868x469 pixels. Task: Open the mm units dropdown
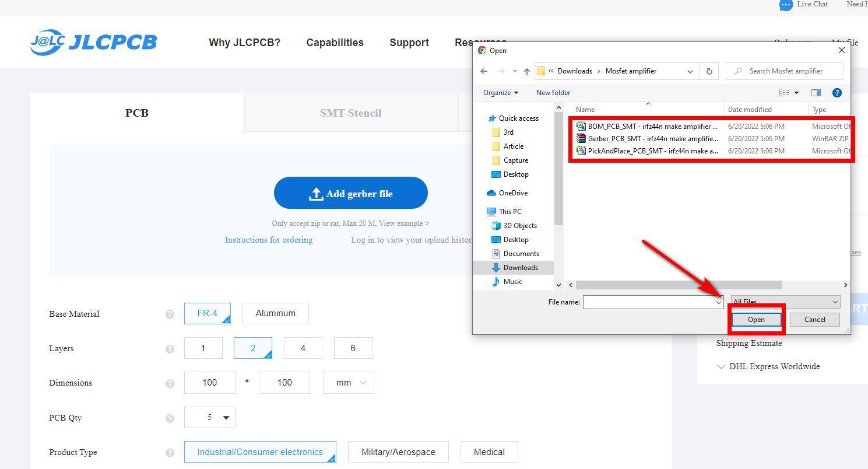349,383
